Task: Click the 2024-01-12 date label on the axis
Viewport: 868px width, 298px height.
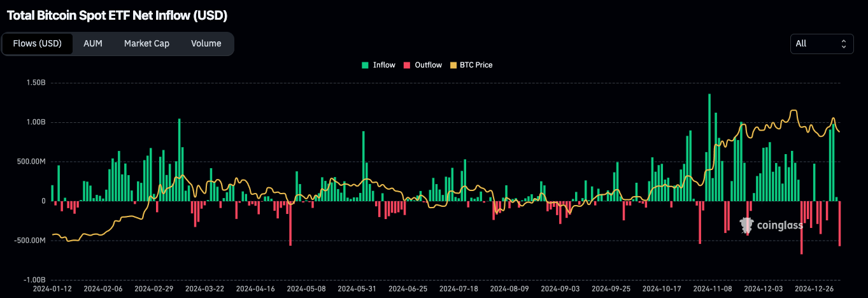Action: click(x=53, y=288)
